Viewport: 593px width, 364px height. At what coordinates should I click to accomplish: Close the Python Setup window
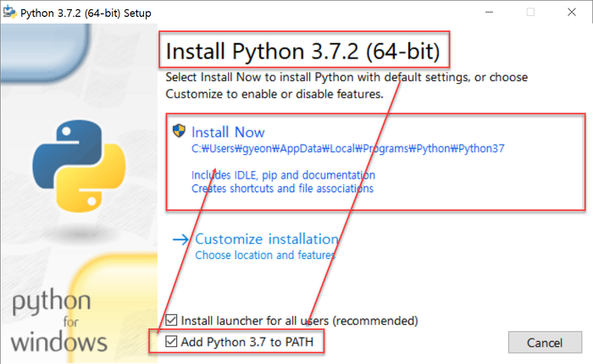572,12
